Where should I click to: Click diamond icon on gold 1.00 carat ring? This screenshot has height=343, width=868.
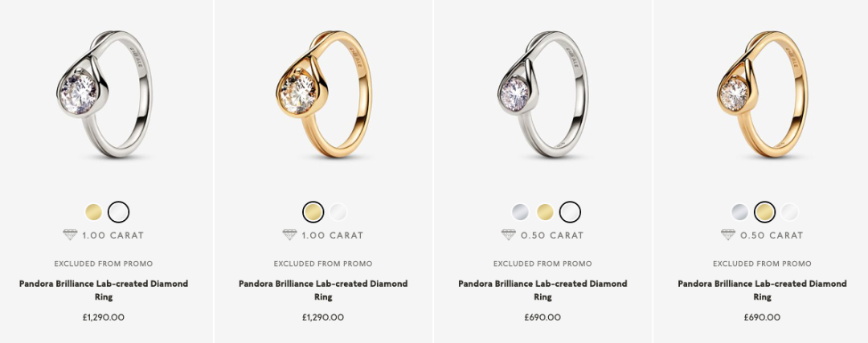tap(289, 235)
